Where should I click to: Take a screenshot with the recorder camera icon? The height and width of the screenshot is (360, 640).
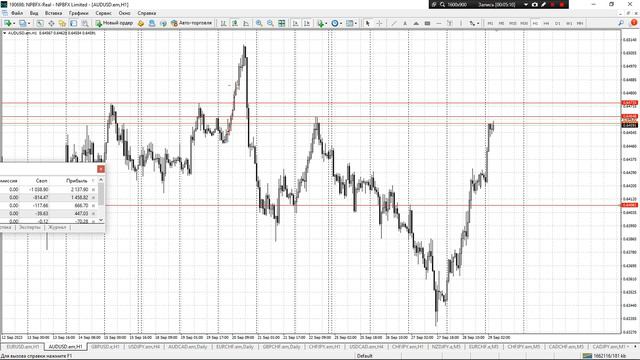tap(535, 4)
